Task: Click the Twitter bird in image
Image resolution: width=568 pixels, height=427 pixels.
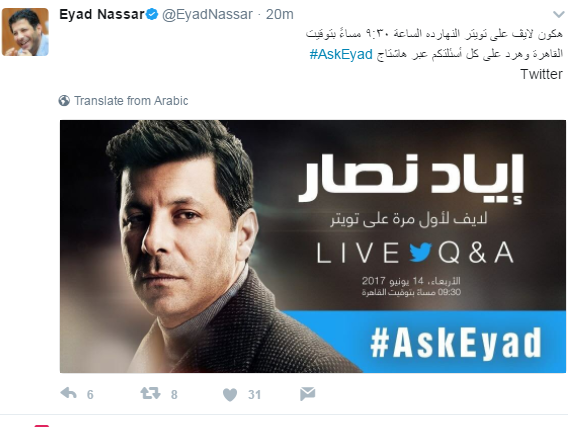Action: pos(420,252)
